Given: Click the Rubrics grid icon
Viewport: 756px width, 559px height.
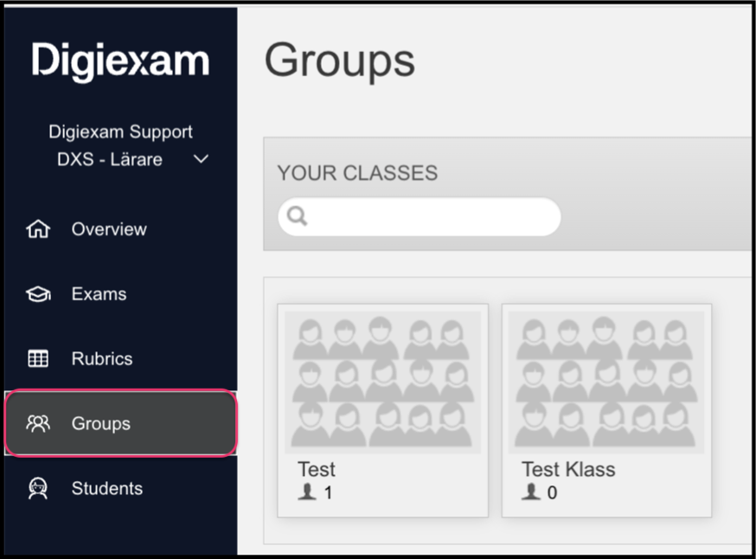Looking at the screenshot, I should (38, 358).
